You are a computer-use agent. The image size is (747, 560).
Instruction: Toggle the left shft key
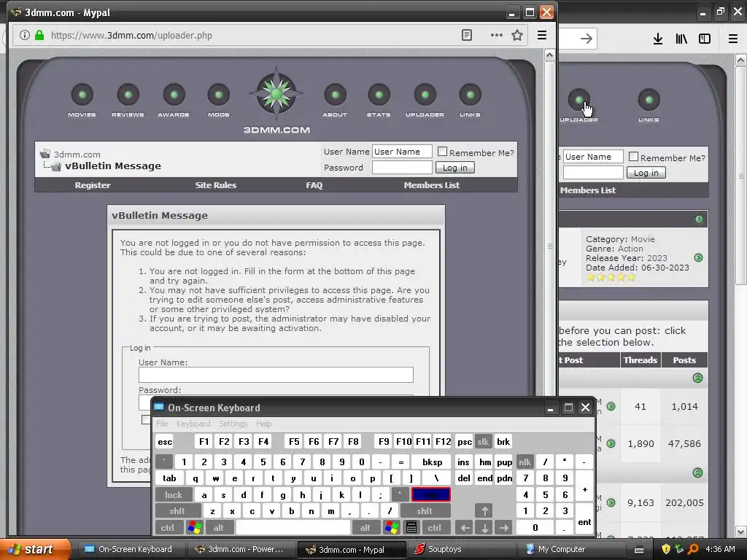pyautogui.click(x=177, y=511)
